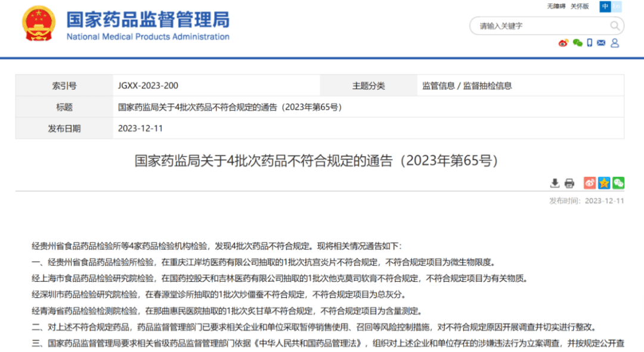Screen dimensions: 644x352
Task: Switch language to 中 Chinese
Action: coord(605,7)
